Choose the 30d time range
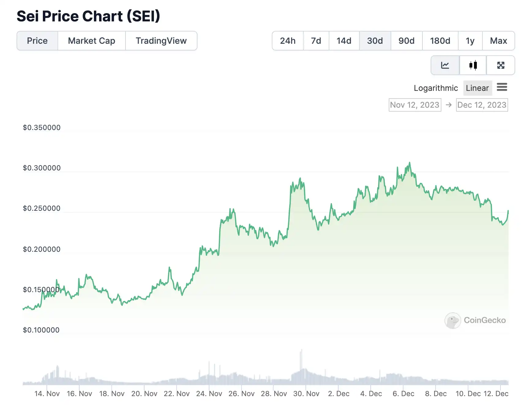Viewport: 532px width, 405px height. 375,41
